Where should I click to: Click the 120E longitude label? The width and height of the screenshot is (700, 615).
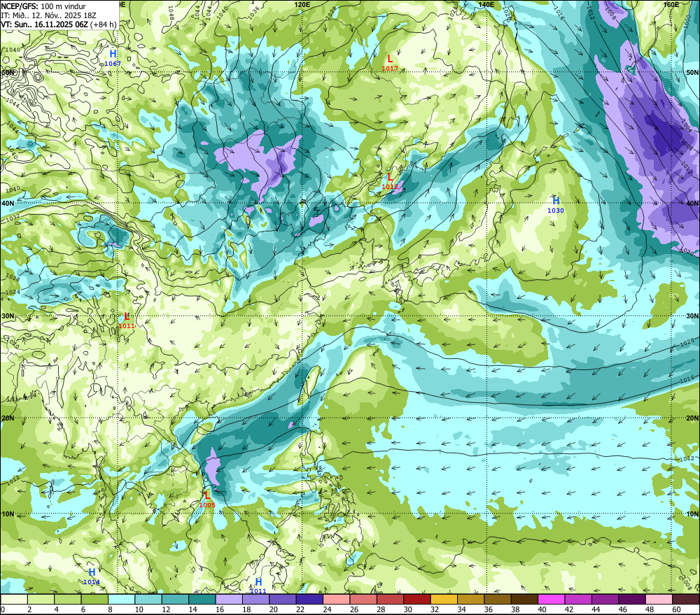302,4
